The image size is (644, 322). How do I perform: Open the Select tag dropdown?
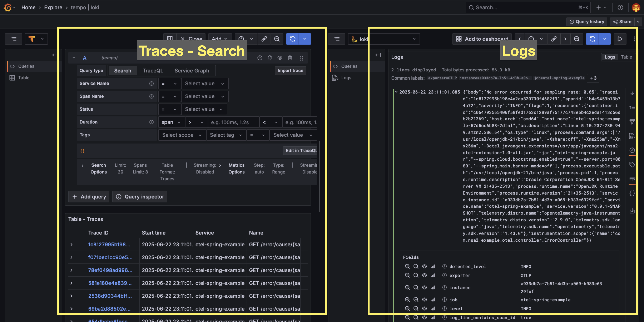226,135
